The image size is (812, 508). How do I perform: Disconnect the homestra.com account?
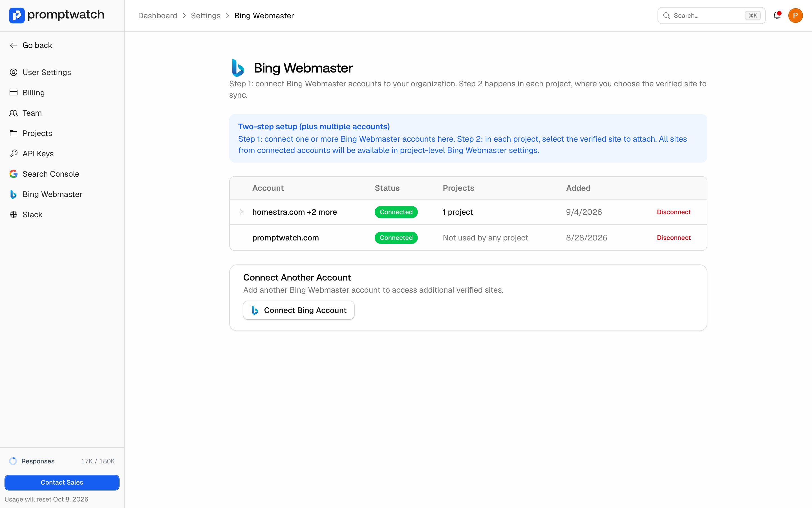(x=674, y=212)
